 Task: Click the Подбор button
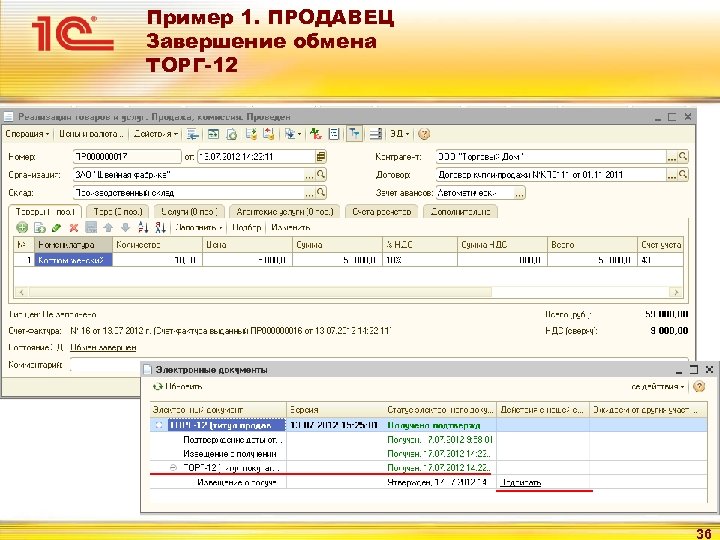(247, 228)
